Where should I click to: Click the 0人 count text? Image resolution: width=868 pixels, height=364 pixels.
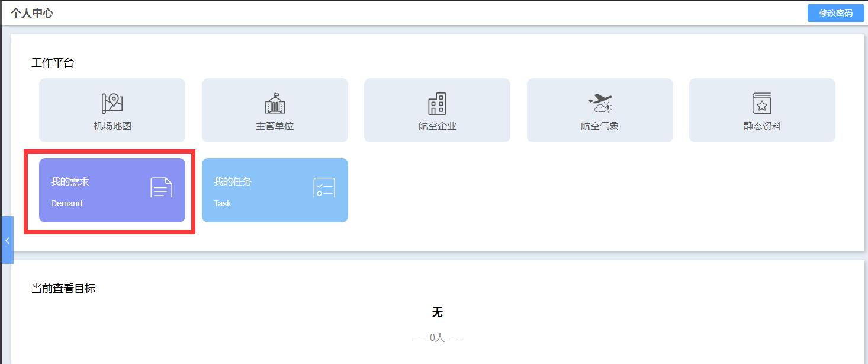click(x=437, y=338)
